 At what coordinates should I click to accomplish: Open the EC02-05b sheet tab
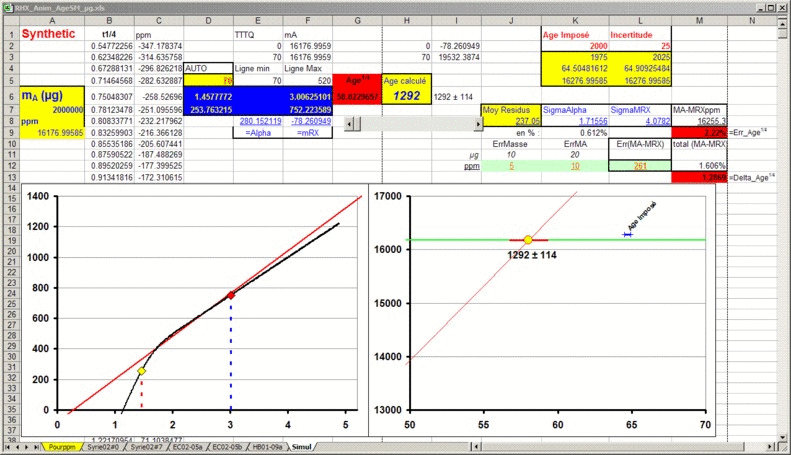[x=227, y=447]
